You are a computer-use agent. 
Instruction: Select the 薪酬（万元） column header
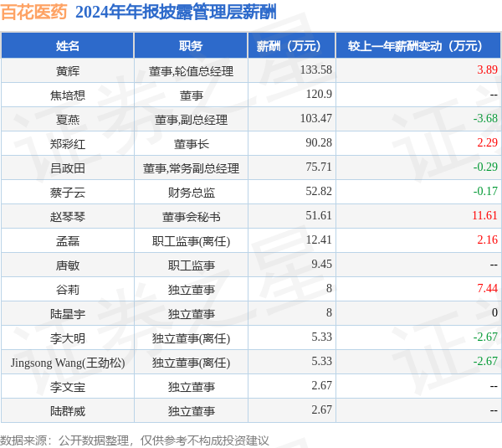(291, 46)
